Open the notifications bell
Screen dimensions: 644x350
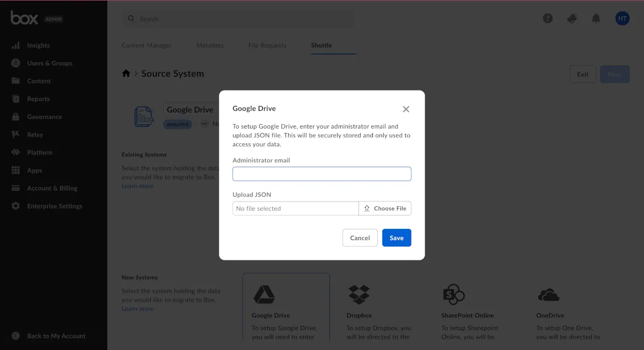point(596,18)
